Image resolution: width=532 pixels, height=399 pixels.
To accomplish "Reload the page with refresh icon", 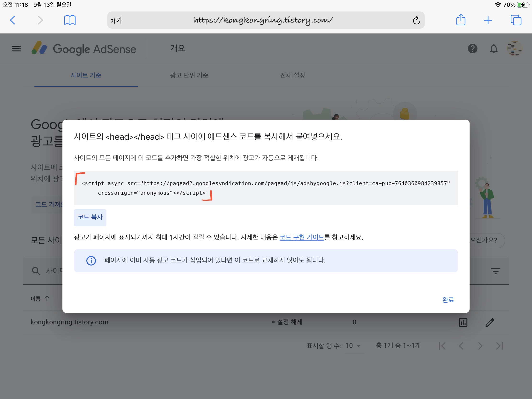I will coord(416,20).
